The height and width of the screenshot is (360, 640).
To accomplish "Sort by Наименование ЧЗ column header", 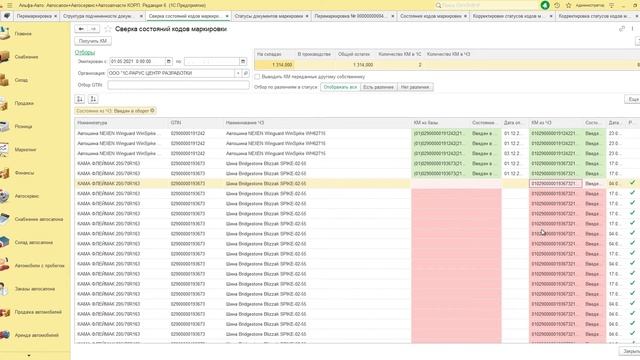I will pos(245,122).
